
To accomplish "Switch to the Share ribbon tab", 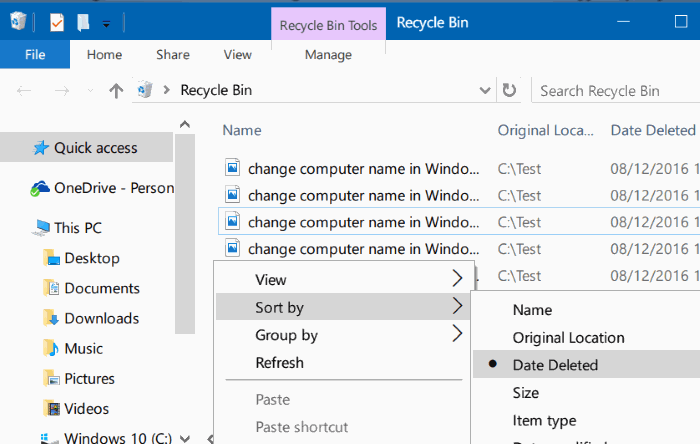I will [173, 54].
